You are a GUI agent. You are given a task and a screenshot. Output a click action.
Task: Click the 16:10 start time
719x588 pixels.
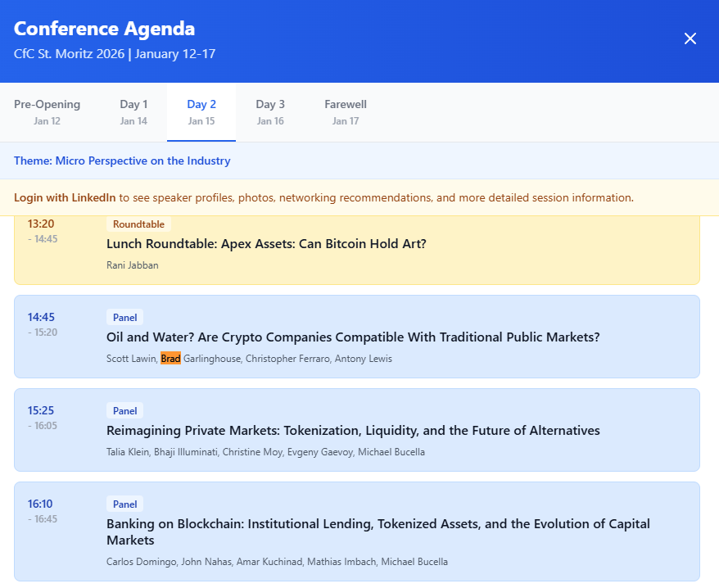click(40, 504)
